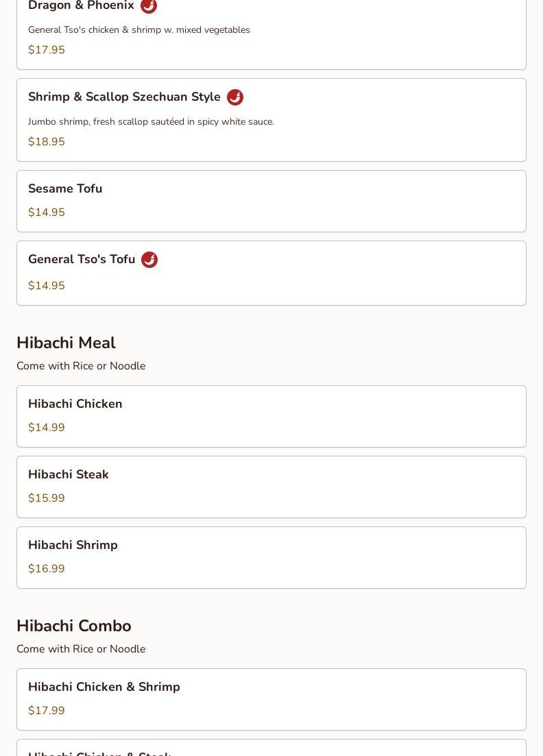The height and width of the screenshot is (756, 543).
Task: Click the Hibachi Meal section heading
Action: point(66,343)
